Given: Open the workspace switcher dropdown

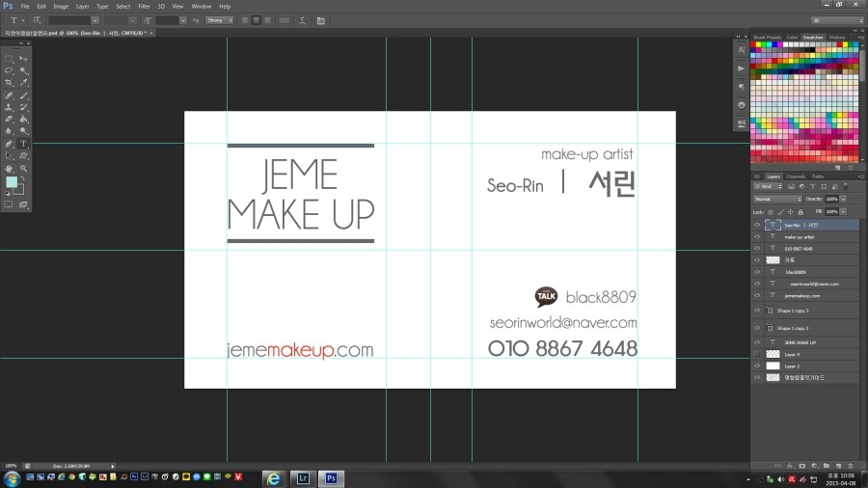Looking at the screenshot, I should tap(837, 20).
